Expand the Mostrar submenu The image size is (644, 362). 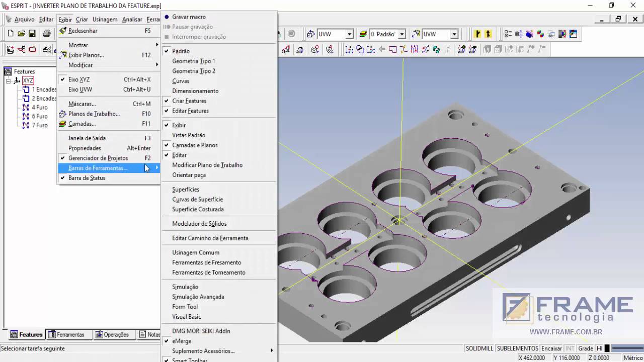(x=109, y=45)
